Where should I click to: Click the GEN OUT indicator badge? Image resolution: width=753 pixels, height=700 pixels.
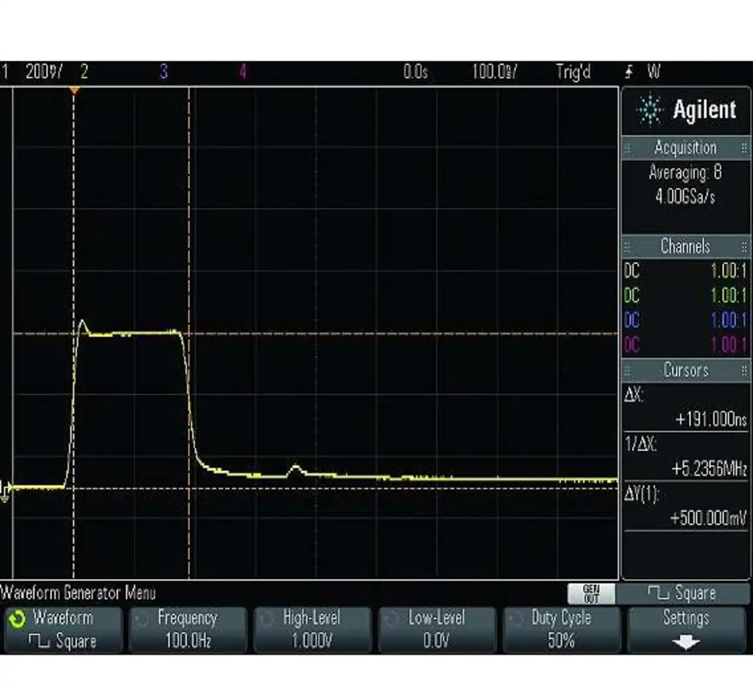(x=591, y=594)
